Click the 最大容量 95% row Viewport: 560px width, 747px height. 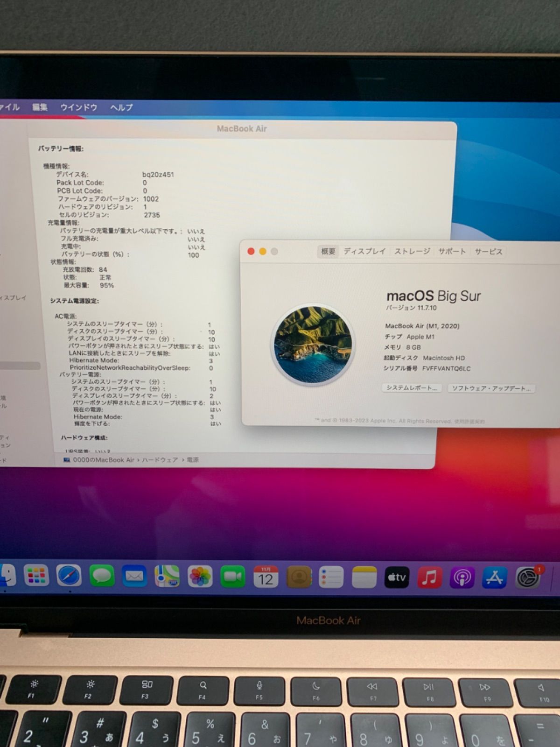89,285
